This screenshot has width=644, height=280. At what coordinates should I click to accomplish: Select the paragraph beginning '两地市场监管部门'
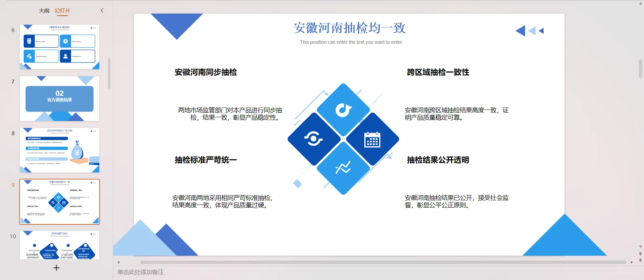tap(230, 114)
